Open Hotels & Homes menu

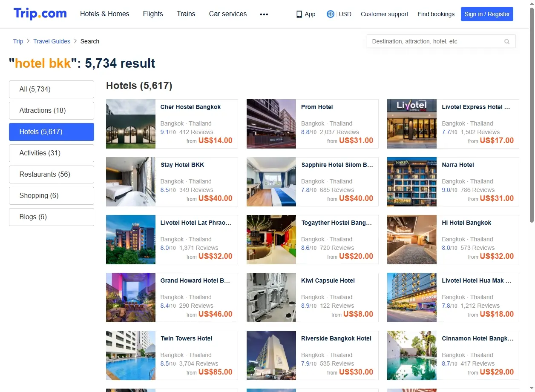[105, 14]
